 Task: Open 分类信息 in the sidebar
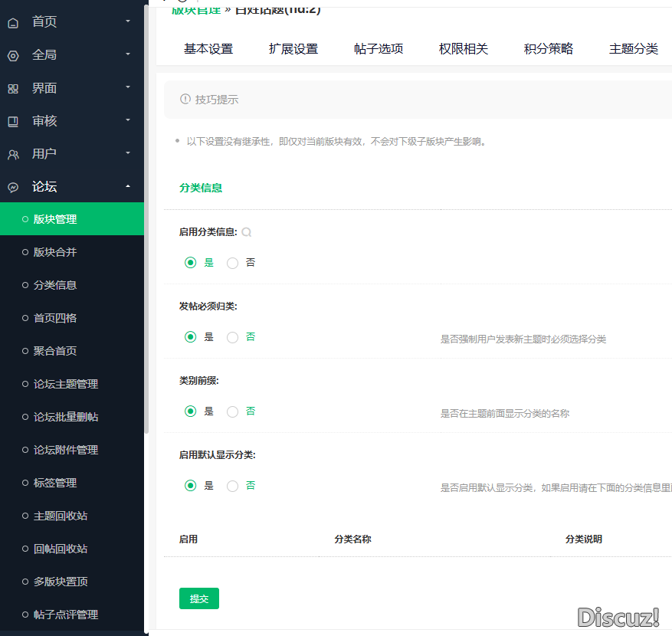pyautogui.click(x=72, y=285)
